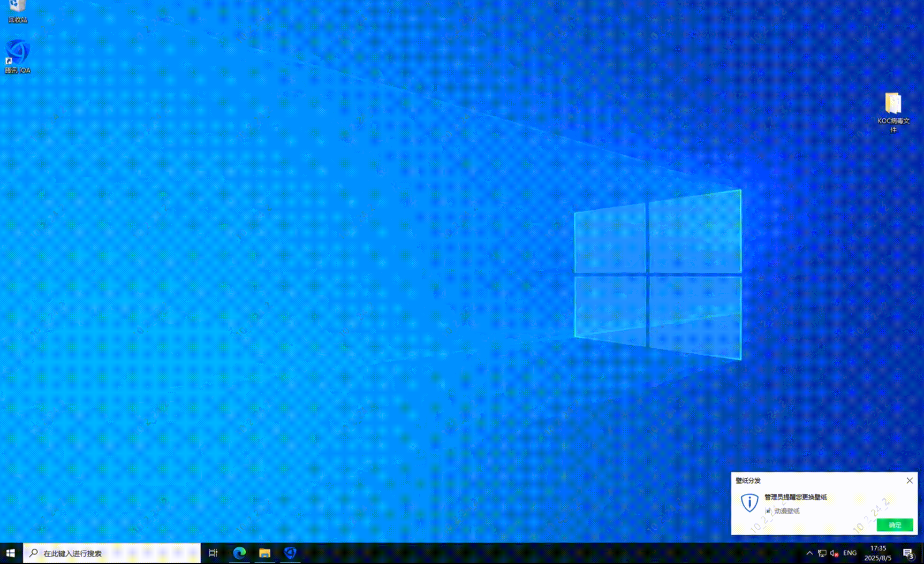924x564 pixels.
Task: Open File Explorer from the taskbar
Action: tap(265, 553)
